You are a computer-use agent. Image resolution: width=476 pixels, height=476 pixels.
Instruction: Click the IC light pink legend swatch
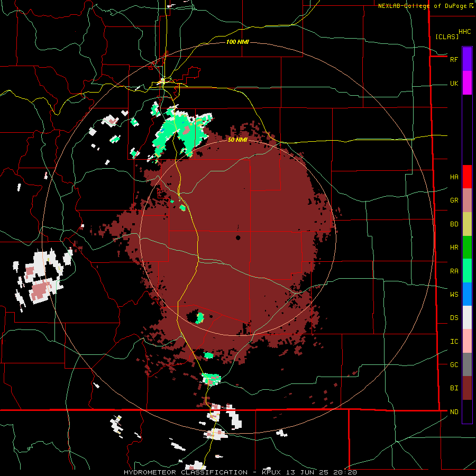(x=467, y=341)
